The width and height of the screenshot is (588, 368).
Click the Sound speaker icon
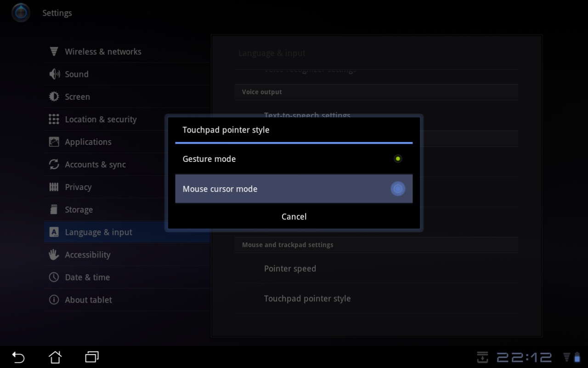click(54, 74)
